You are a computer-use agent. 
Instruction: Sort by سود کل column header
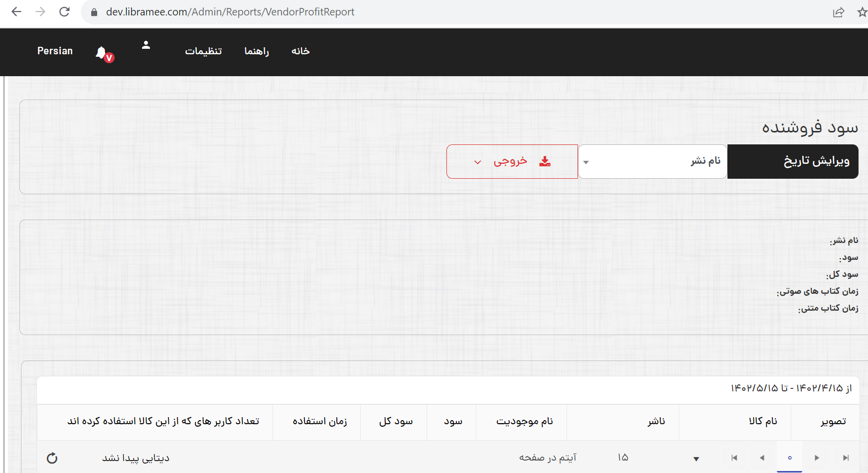[396, 421]
